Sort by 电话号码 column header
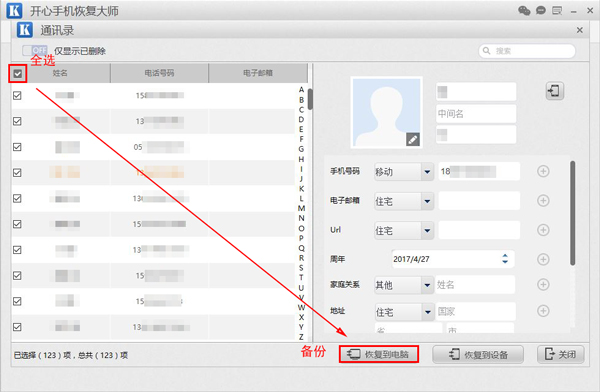Viewport: 600px width, 392px height. pos(159,73)
